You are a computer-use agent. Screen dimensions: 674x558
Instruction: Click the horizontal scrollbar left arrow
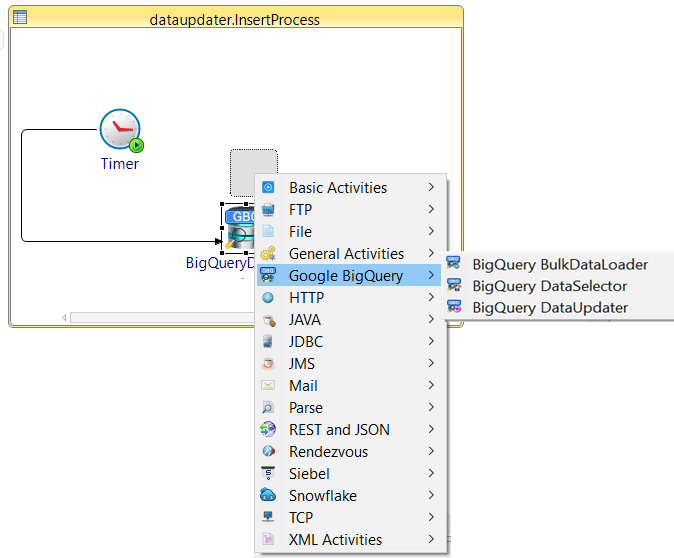pyautogui.click(x=66, y=318)
